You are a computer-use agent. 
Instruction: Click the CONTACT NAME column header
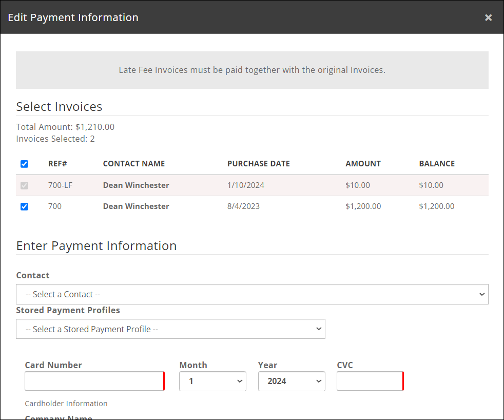pos(134,164)
